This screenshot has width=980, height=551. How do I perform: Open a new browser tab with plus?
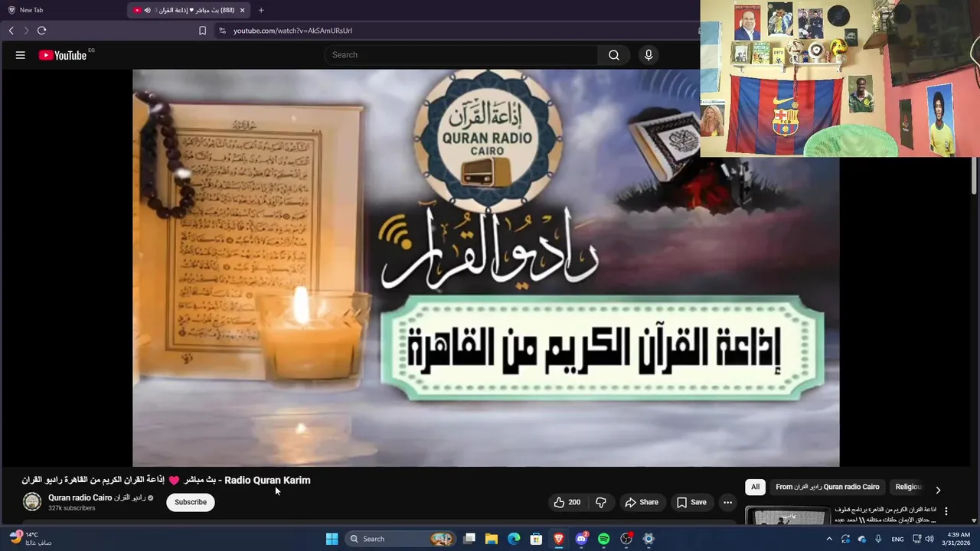click(x=261, y=10)
